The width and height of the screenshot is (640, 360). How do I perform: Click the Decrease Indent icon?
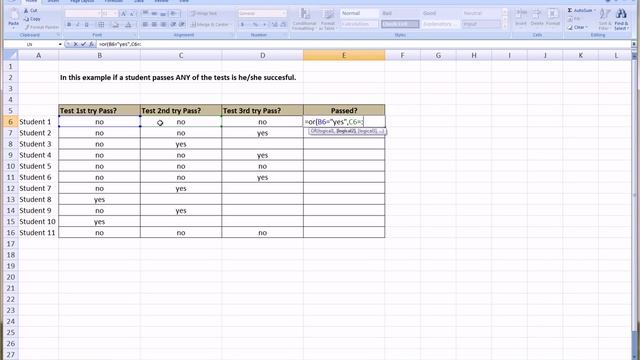tap(173, 24)
